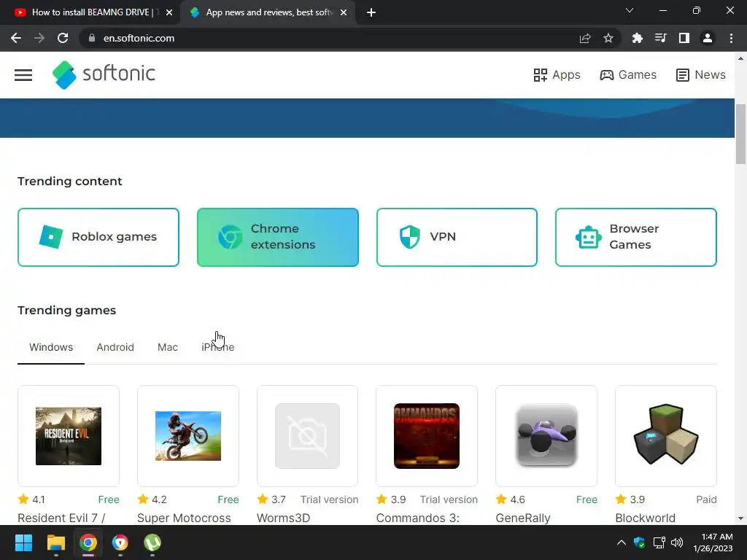Viewport: 747px width, 560px height.
Task: Open the Windows Start menu
Action: (x=23, y=542)
